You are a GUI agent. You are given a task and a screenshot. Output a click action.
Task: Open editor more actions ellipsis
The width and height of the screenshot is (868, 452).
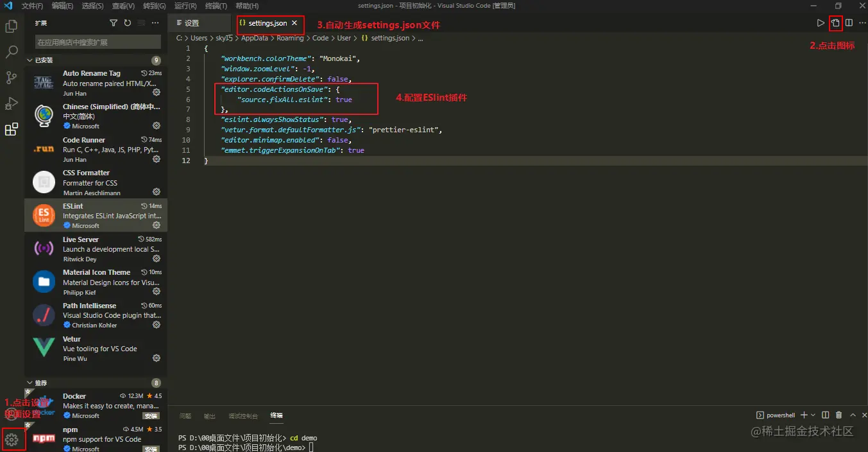click(862, 23)
